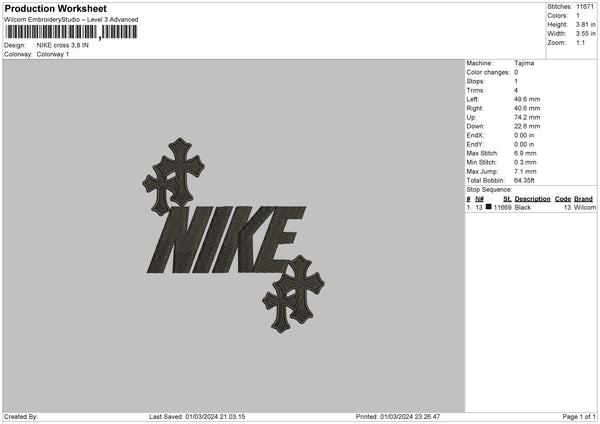Screen dimensions: 600x424
Task: Click the Max Jump value 7.1 mm
Action: click(x=525, y=171)
